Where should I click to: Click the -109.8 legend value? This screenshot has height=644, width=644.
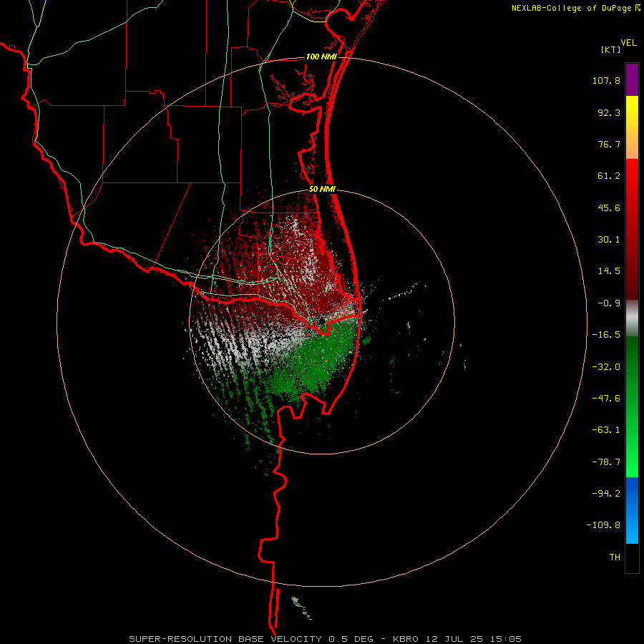click(x=603, y=525)
